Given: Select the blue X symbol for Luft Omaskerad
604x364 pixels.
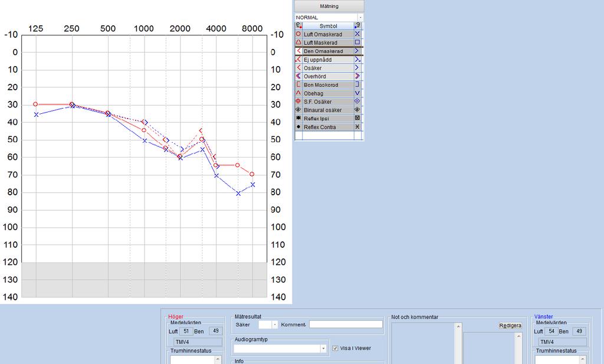Looking at the screenshot, I should click(357, 34).
